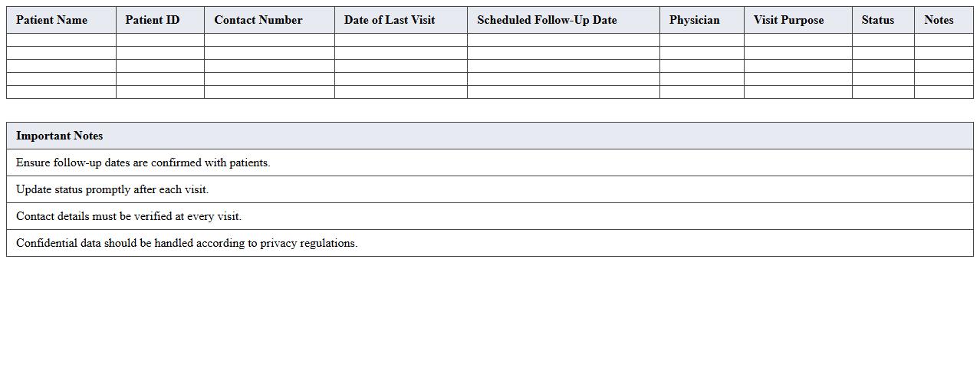Select the note about confirming follow-up dates

pyautogui.click(x=143, y=162)
